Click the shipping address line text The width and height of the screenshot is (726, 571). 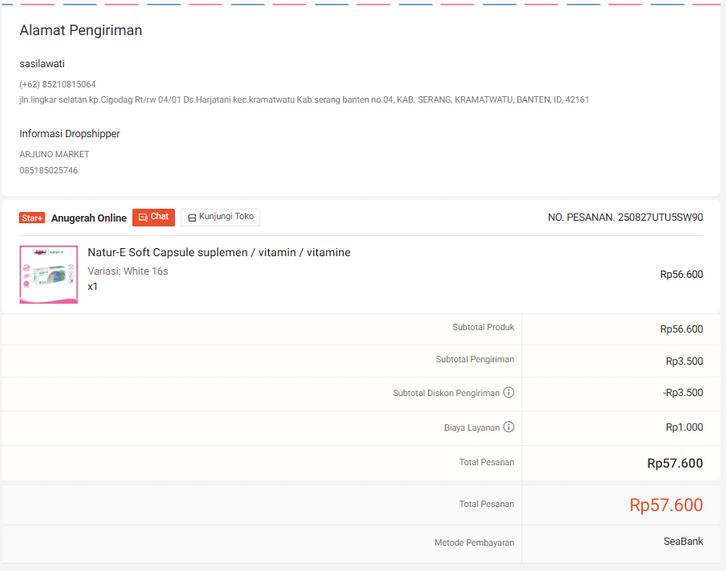point(304,100)
